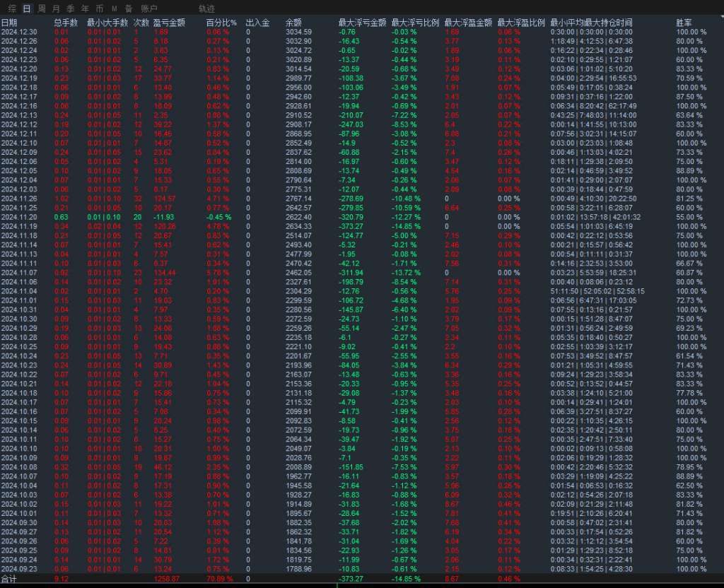Switch to the 月 monthly tab
This screenshot has height=588, width=724.
coord(56,9)
